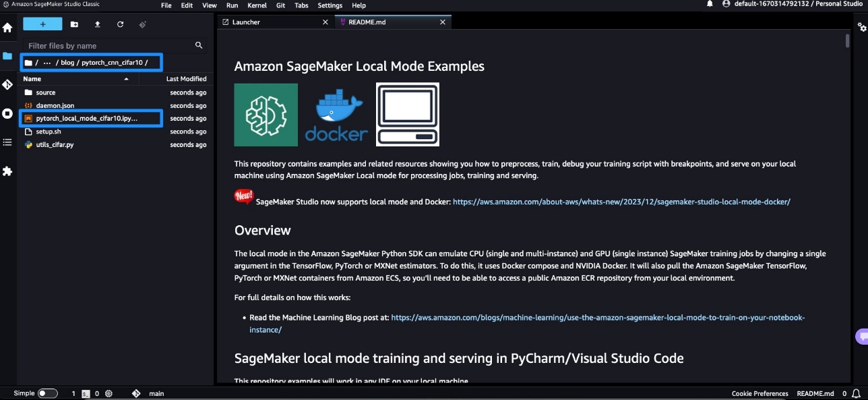Open the notifications bell
This screenshot has width=868, height=400.
710,4
